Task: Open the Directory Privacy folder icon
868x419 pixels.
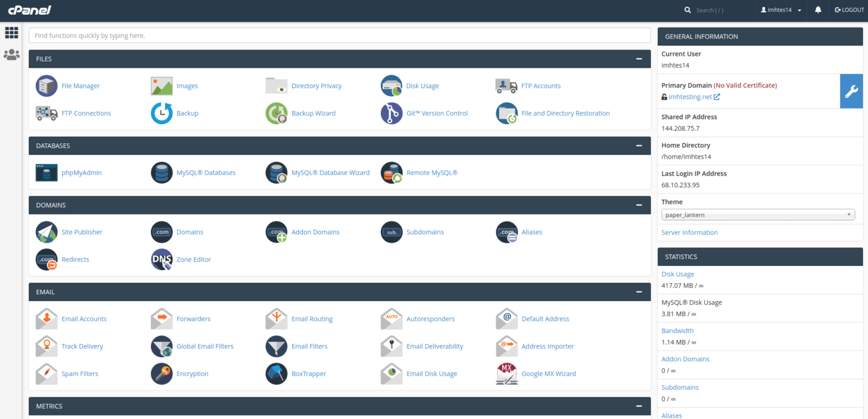Action: coord(276,86)
